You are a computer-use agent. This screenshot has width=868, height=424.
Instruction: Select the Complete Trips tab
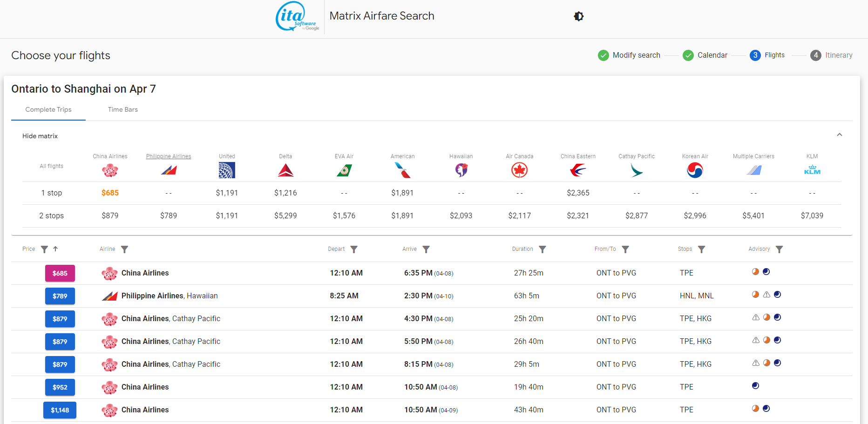tap(48, 110)
